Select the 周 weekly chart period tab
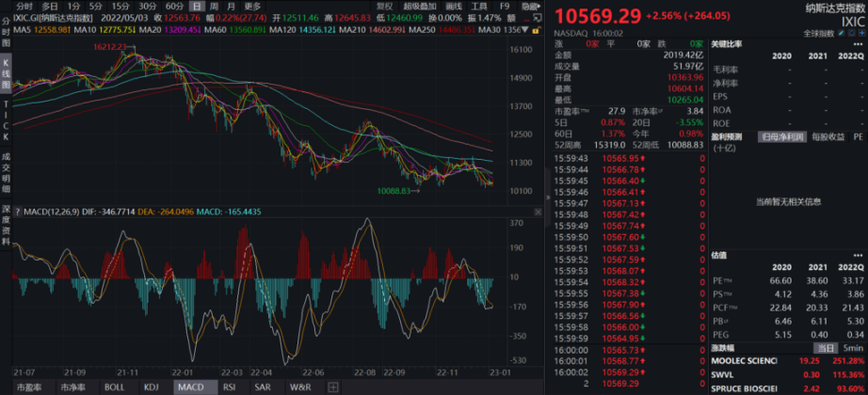Image resolution: width=868 pixels, height=395 pixels. coord(213,7)
